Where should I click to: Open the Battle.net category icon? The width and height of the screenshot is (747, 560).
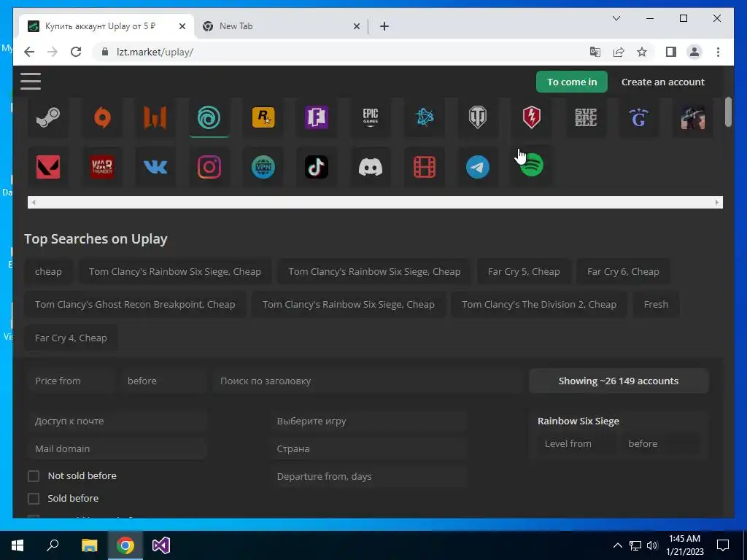424,117
